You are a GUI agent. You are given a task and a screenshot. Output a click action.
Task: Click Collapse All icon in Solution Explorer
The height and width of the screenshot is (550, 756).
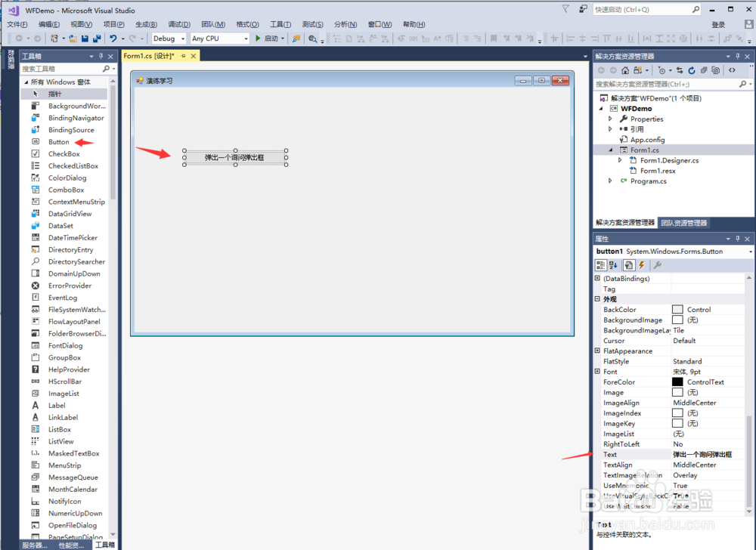pyautogui.click(x=704, y=70)
